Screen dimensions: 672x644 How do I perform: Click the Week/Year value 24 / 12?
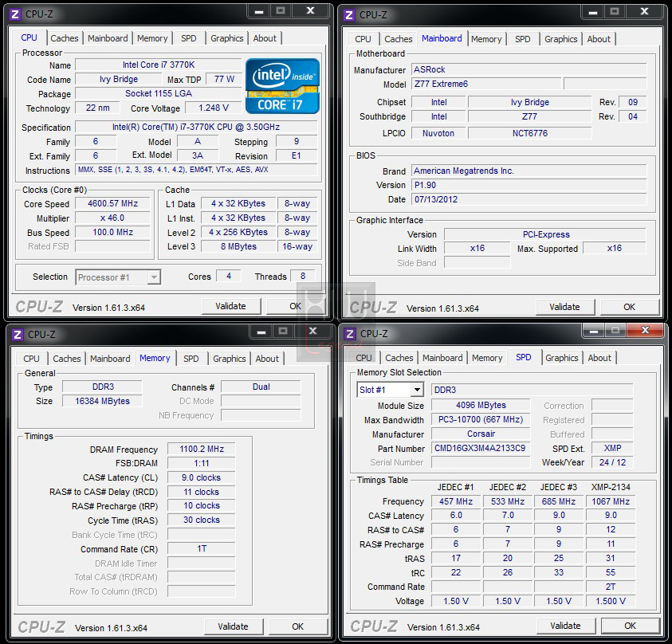(x=612, y=462)
